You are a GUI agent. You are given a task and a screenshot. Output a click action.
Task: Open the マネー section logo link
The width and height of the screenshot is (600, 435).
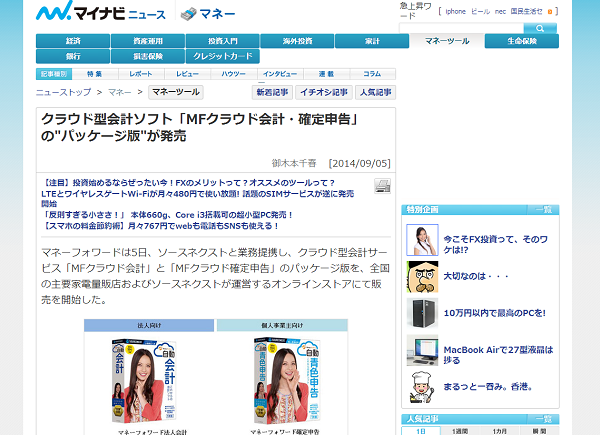[208, 14]
